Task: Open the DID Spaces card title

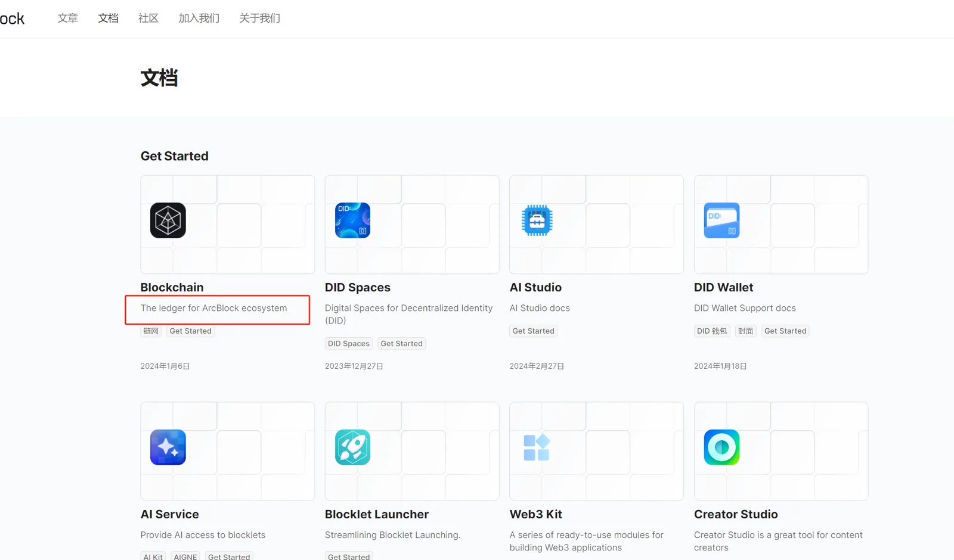Action: (358, 287)
